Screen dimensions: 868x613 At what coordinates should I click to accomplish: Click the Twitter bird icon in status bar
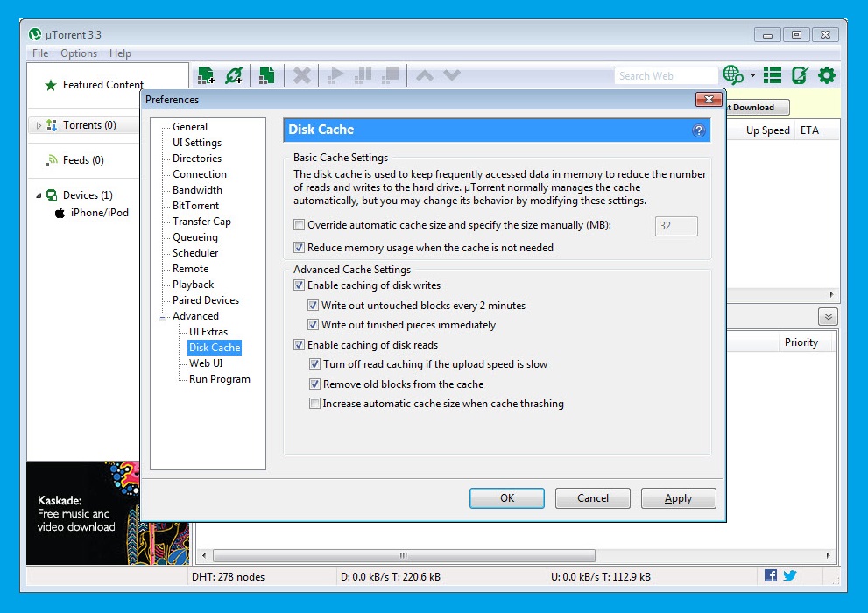(790, 575)
